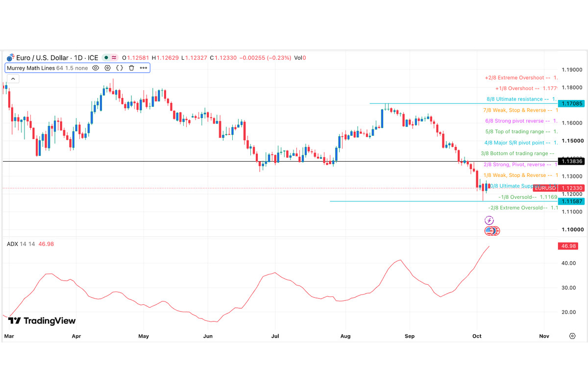Remove Murrey Math Lines with trash icon
The image size is (588, 392).
[x=131, y=68]
